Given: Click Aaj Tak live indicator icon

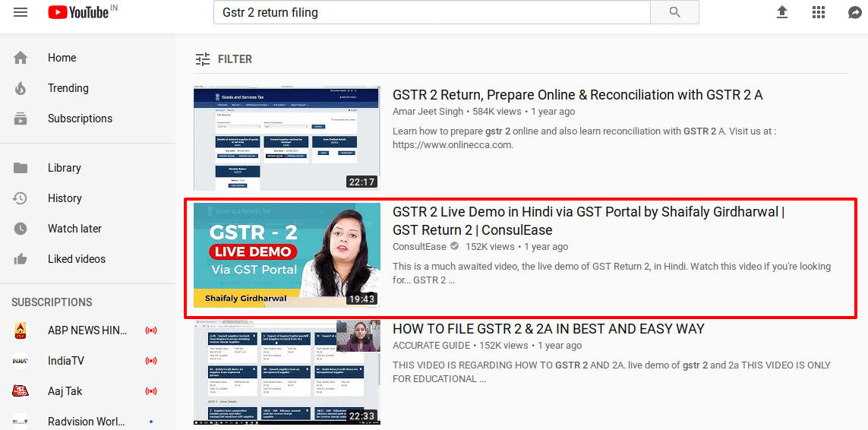Looking at the screenshot, I should tap(150, 391).
